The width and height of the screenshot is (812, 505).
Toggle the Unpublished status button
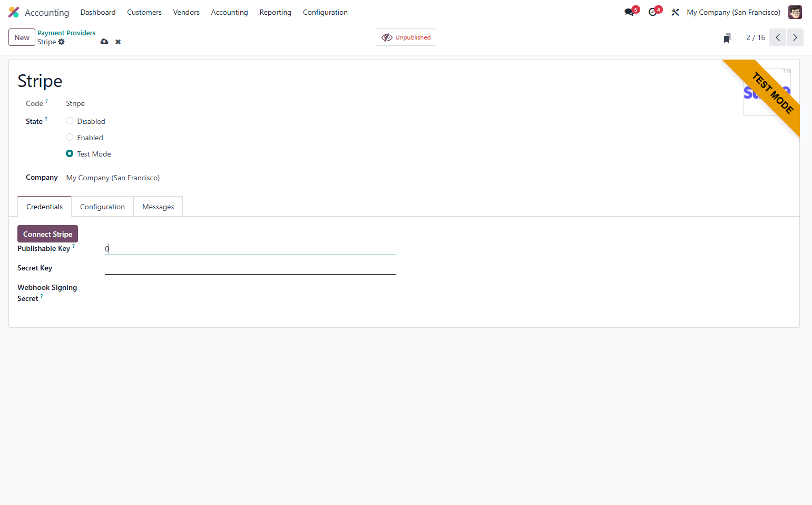coord(406,37)
